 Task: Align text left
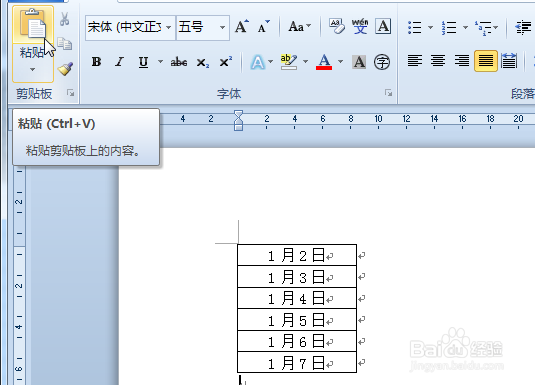pyautogui.click(x=415, y=61)
